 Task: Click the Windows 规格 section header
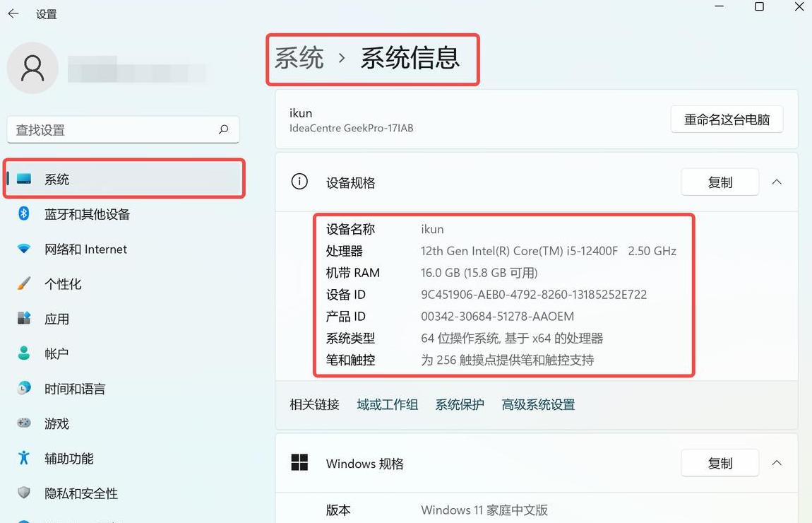(537, 463)
